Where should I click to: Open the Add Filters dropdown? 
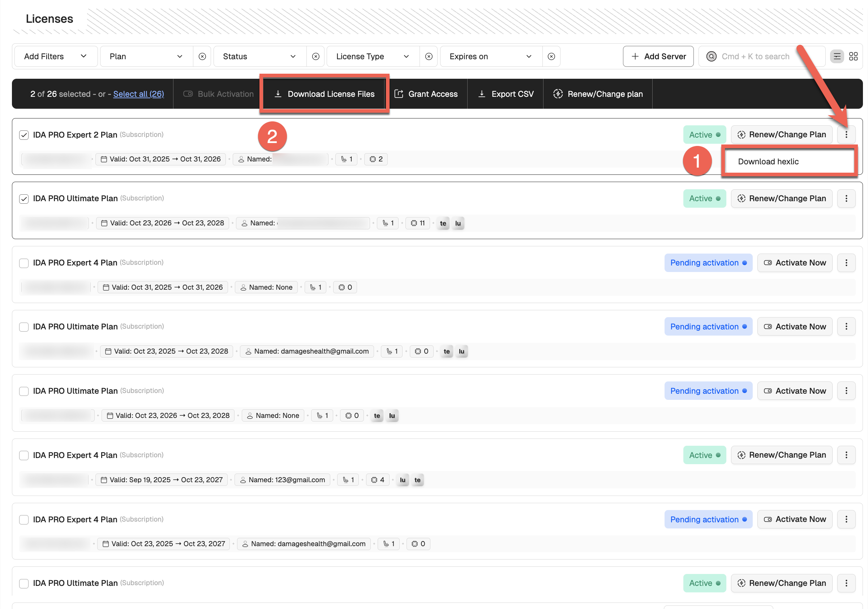tap(55, 56)
